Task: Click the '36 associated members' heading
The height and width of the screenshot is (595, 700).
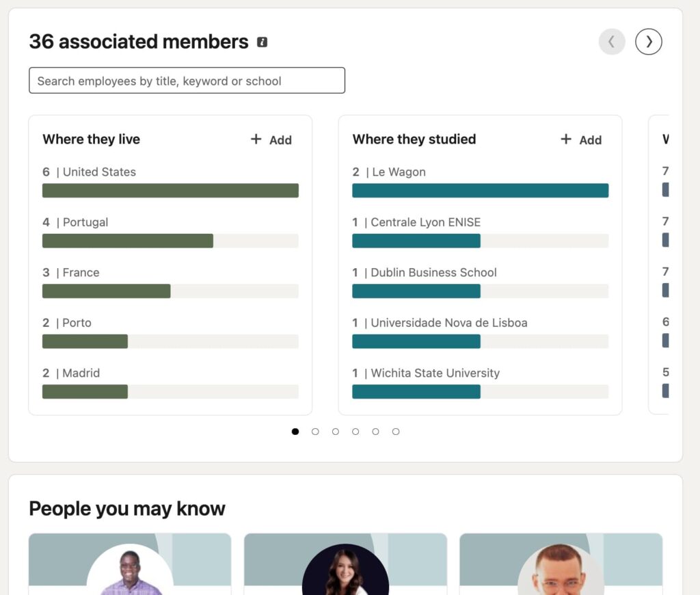Action: [x=139, y=42]
